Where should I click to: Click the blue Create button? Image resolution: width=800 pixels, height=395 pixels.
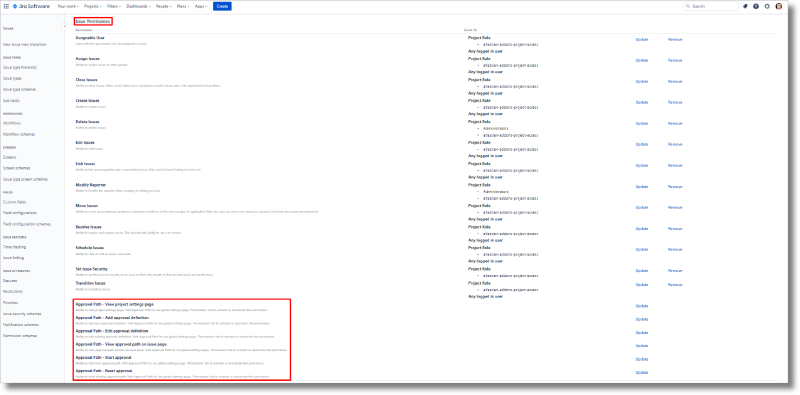[x=222, y=6]
